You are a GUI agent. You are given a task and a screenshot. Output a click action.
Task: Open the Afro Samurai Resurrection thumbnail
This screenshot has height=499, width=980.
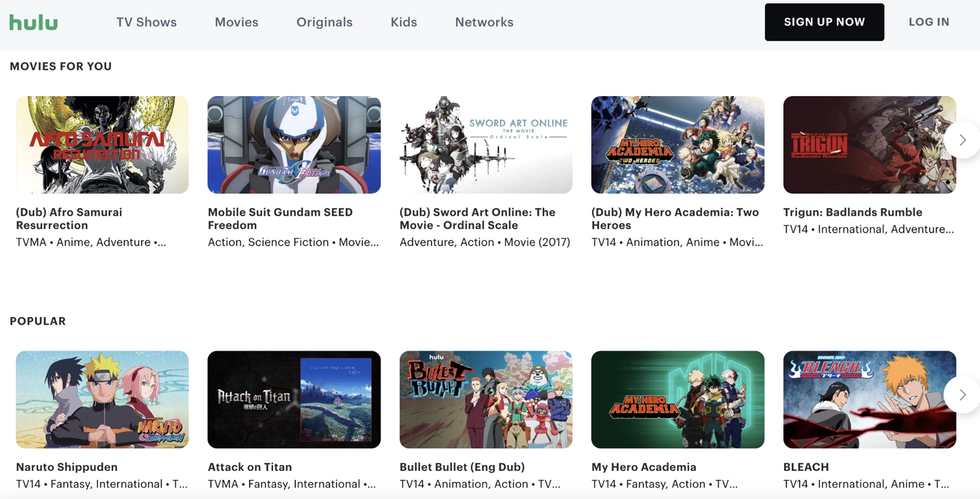coord(102,145)
